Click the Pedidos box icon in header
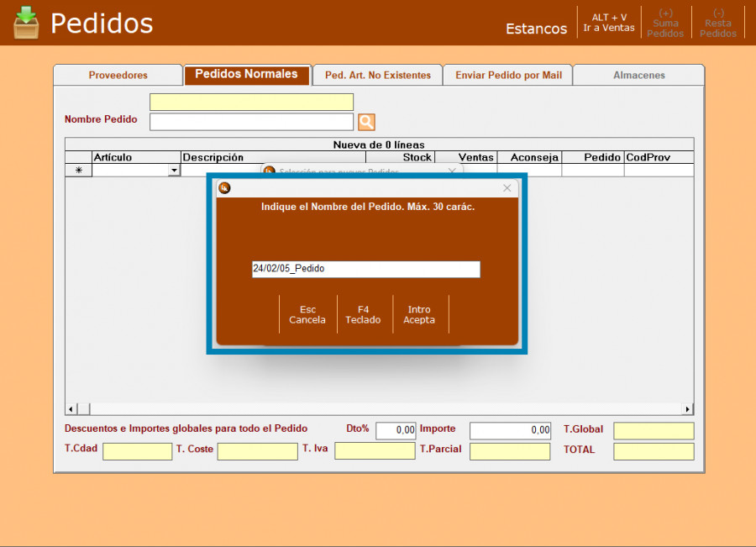 pos(26,23)
